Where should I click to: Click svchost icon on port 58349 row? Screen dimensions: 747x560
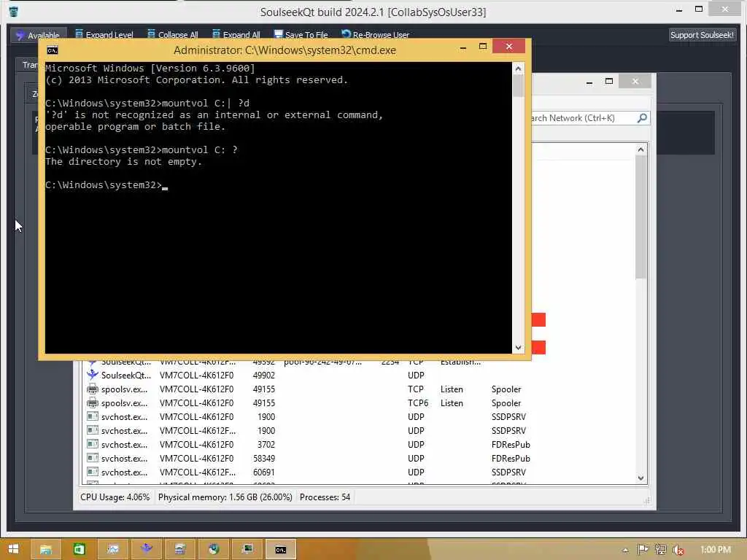click(93, 458)
